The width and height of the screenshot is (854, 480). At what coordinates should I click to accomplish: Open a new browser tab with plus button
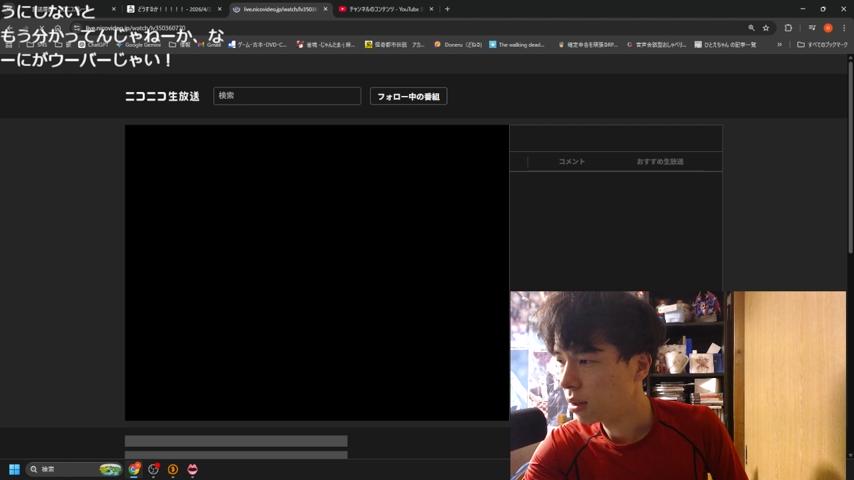click(447, 9)
